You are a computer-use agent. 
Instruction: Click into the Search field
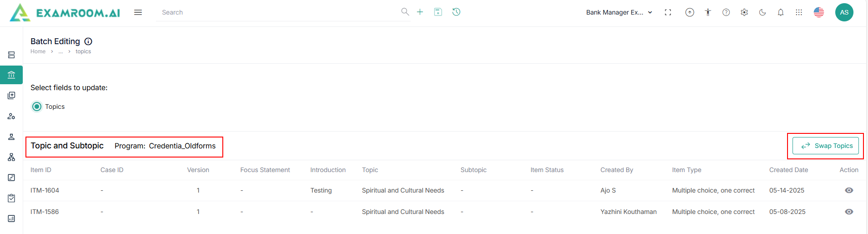click(x=277, y=12)
